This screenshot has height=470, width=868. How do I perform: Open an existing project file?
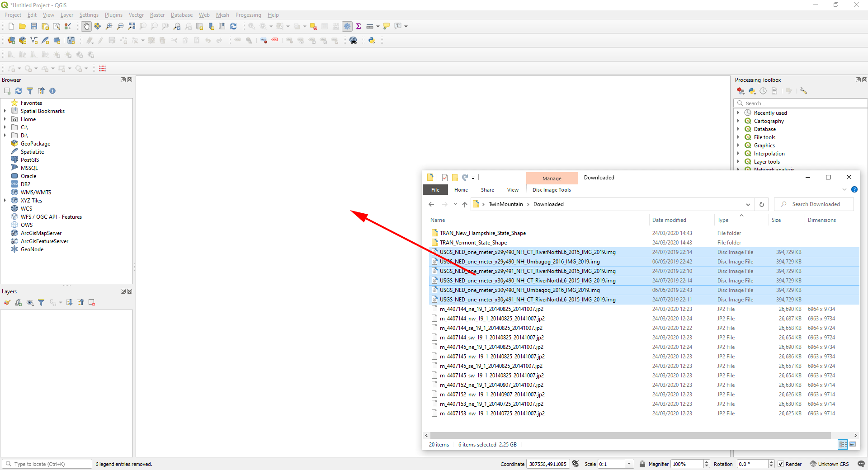click(x=22, y=26)
